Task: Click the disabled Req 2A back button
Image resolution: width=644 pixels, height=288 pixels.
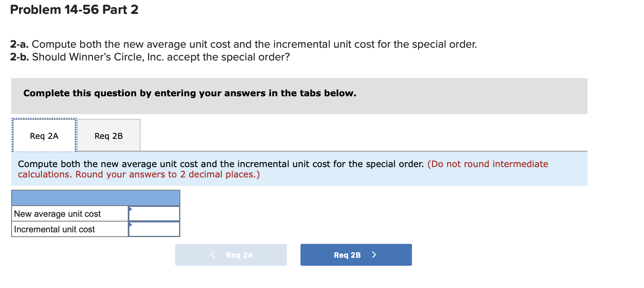Action: point(231,255)
